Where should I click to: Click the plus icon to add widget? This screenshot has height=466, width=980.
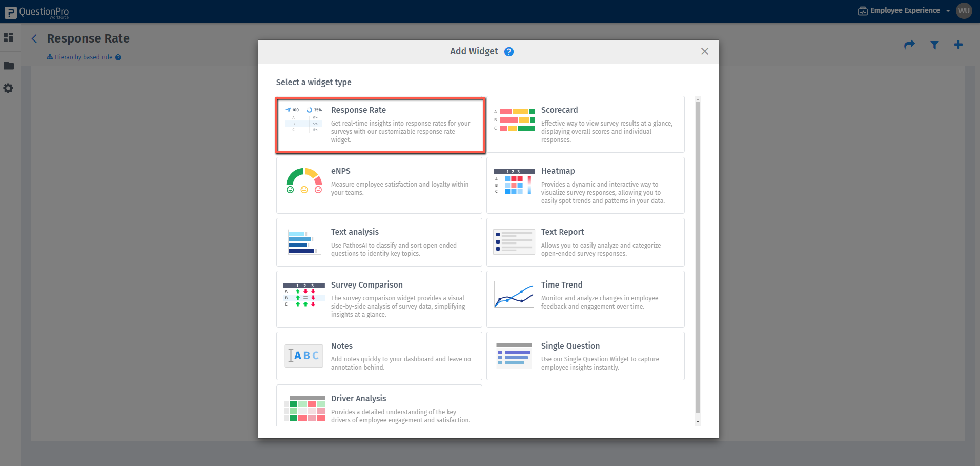(958, 45)
